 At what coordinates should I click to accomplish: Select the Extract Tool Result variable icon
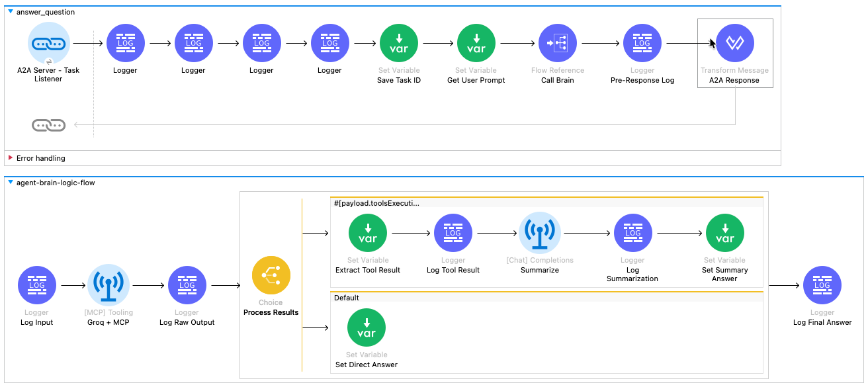coord(368,233)
